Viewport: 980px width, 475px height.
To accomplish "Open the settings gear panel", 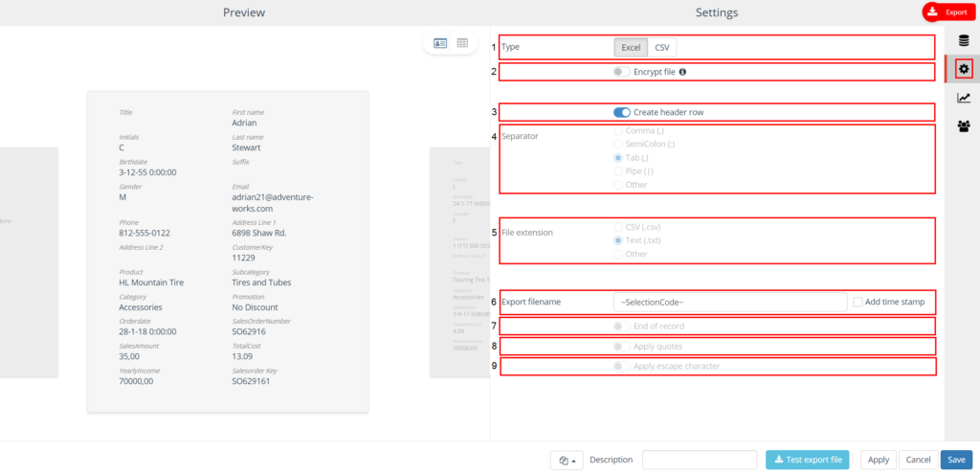I will (x=964, y=69).
